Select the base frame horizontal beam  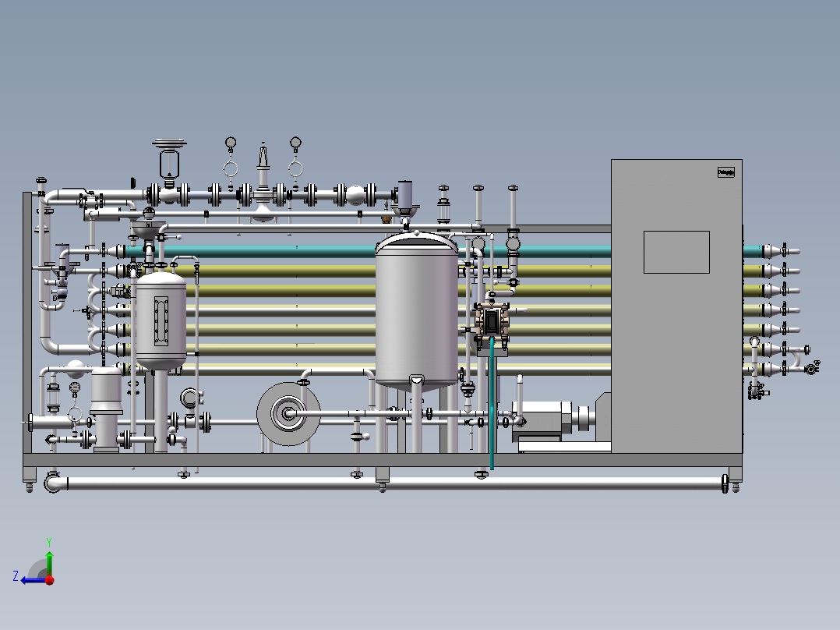click(383, 460)
